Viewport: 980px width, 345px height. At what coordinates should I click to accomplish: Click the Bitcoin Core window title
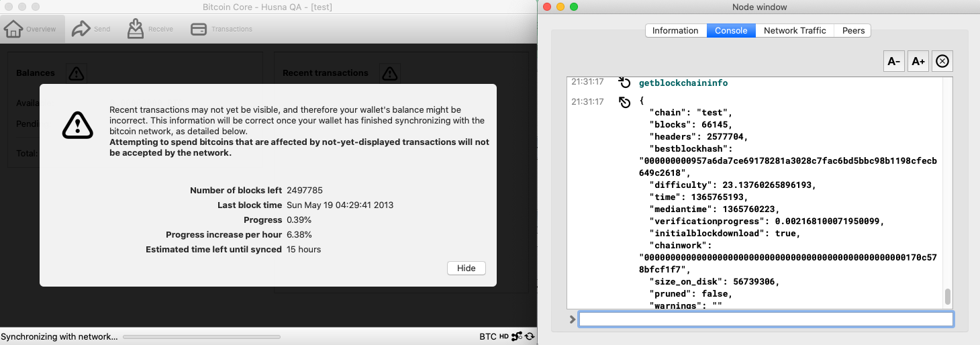(x=267, y=7)
